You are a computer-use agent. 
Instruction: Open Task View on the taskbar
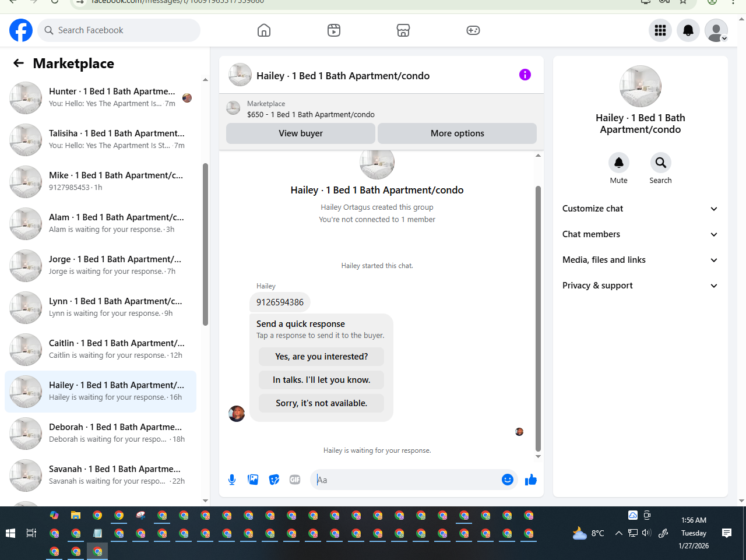(x=31, y=533)
